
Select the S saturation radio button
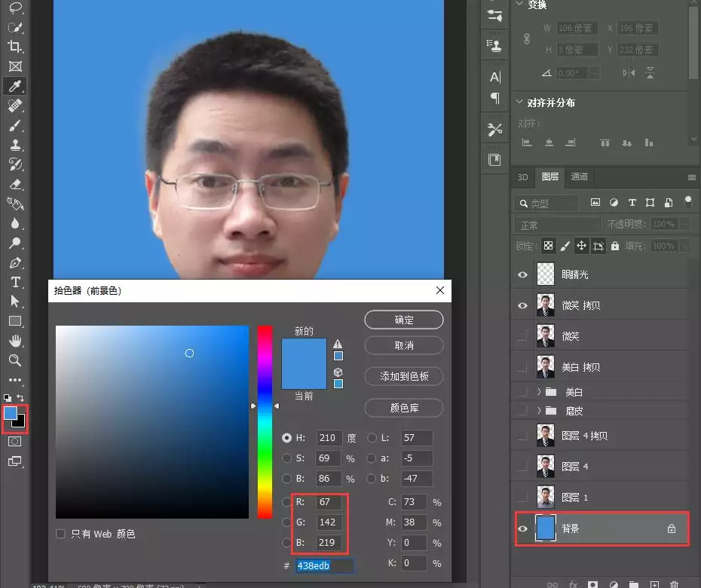286,458
